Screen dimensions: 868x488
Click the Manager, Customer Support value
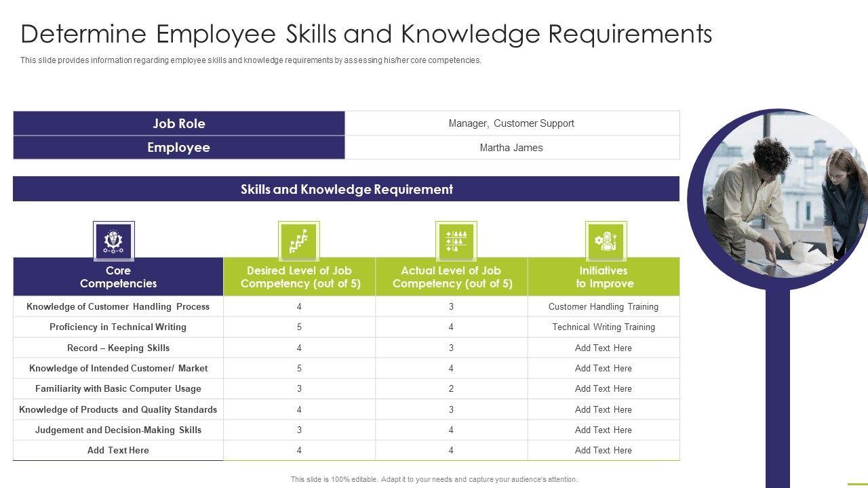(x=511, y=123)
